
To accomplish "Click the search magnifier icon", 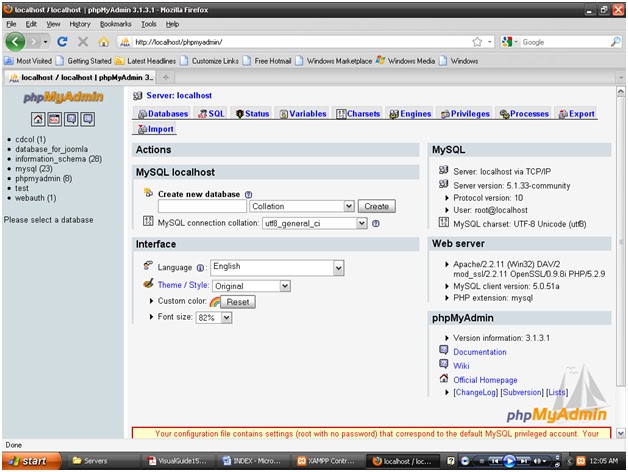I will coord(616,42).
